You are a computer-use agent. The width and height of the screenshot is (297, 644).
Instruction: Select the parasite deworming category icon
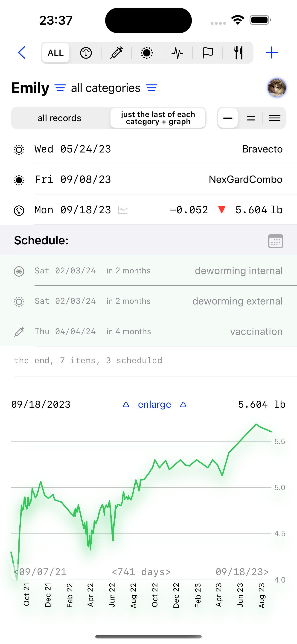pyautogui.click(x=147, y=53)
